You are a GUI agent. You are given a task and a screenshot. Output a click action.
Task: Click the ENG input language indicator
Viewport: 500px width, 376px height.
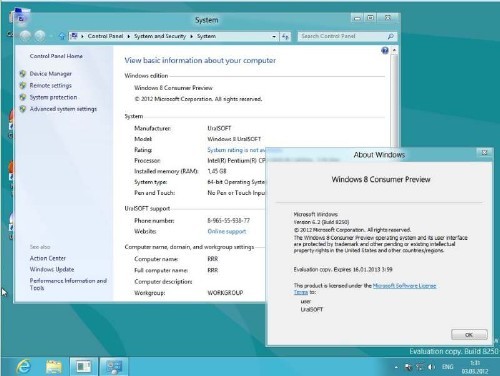[x=448, y=367]
